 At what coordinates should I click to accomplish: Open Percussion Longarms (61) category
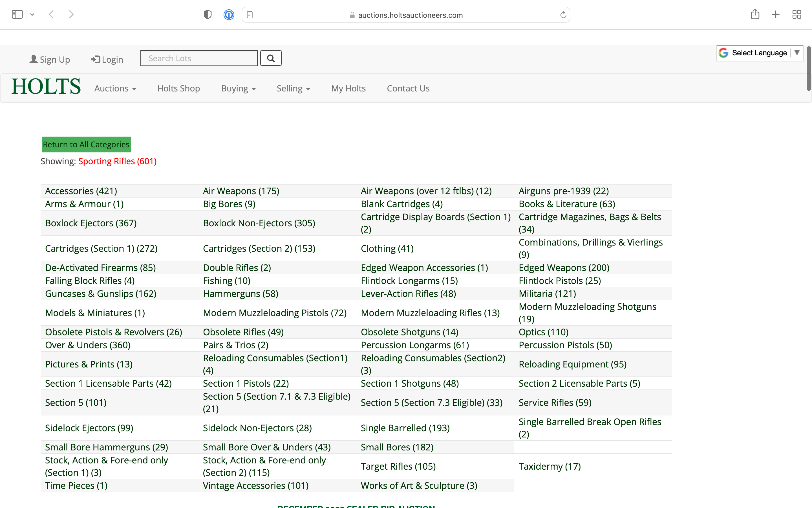[415, 345]
